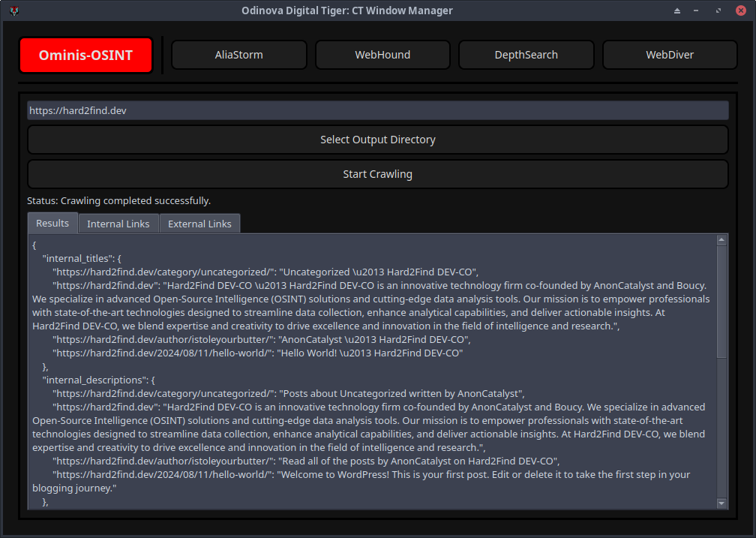This screenshot has height=538, width=756.
Task: Open the AliaStorm module
Action: 238,54
